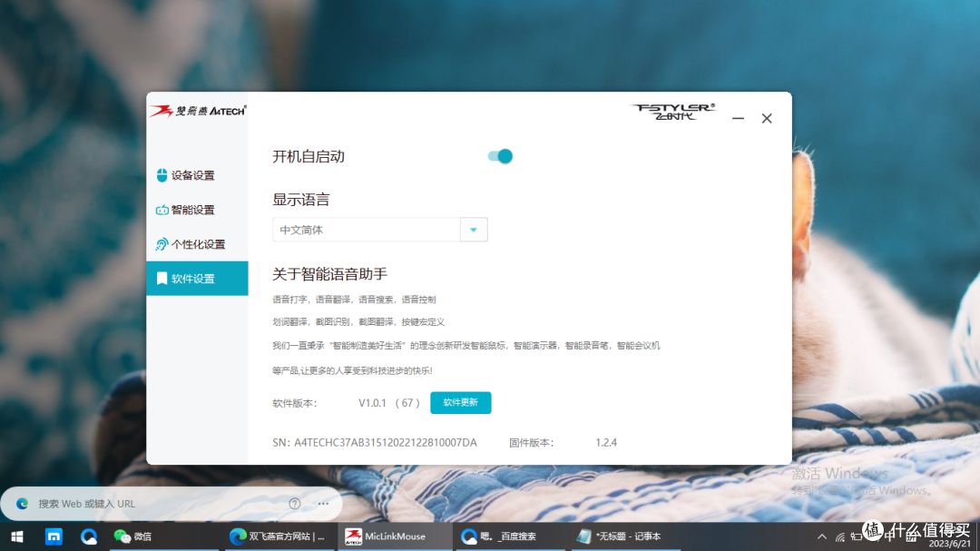Click the 划词翻译 feature description line
Viewport: 980px width, 551px height.
point(358,322)
